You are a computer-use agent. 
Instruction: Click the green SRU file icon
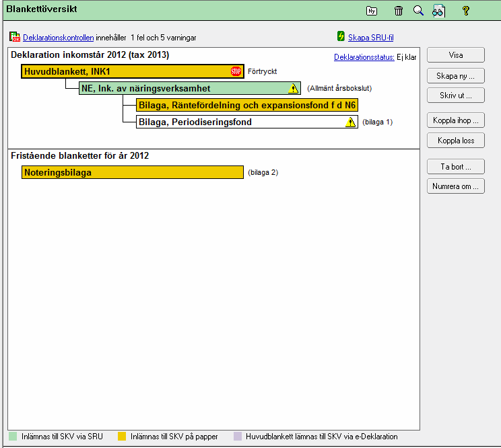341,36
